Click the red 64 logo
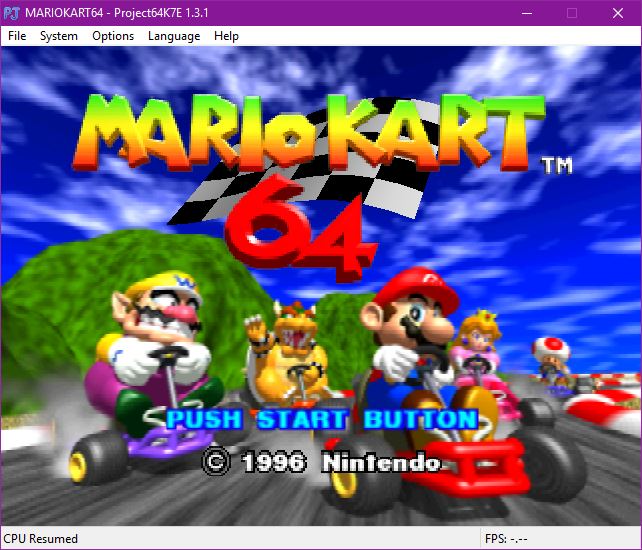Image resolution: width=642 pixels, height=550 pixels. coord(300,229)
